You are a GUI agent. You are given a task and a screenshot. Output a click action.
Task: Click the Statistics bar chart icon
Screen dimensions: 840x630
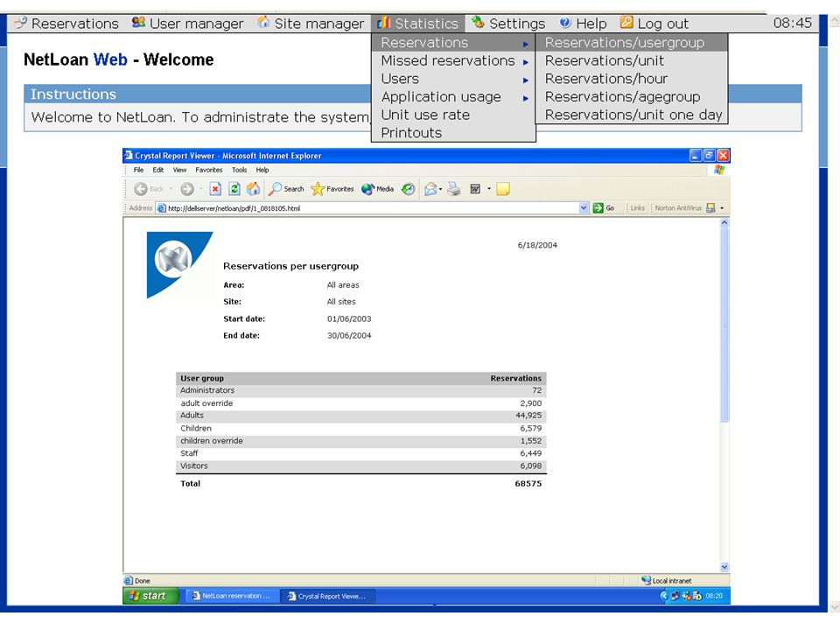click(x=384, y=23)
